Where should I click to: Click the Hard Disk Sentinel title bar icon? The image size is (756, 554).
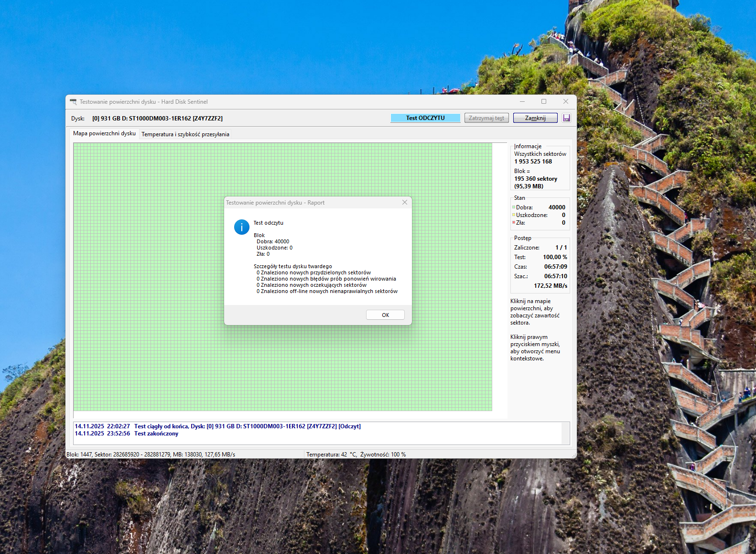tap(73, 102)
